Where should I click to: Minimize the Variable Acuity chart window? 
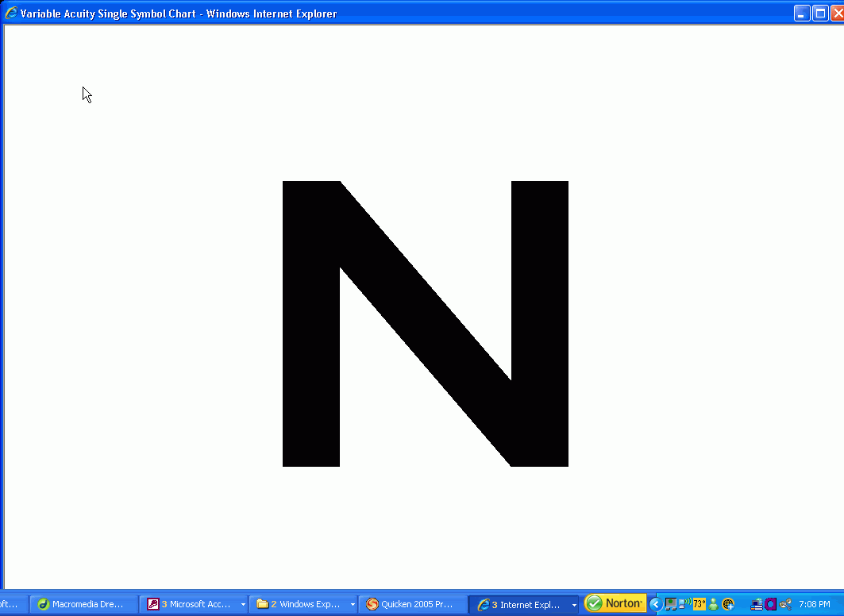802,13
